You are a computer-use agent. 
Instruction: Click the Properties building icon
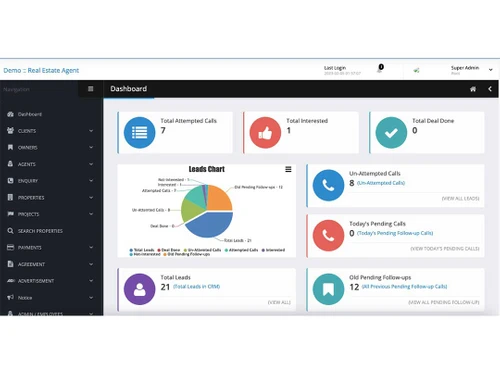(x=10, y=197)
